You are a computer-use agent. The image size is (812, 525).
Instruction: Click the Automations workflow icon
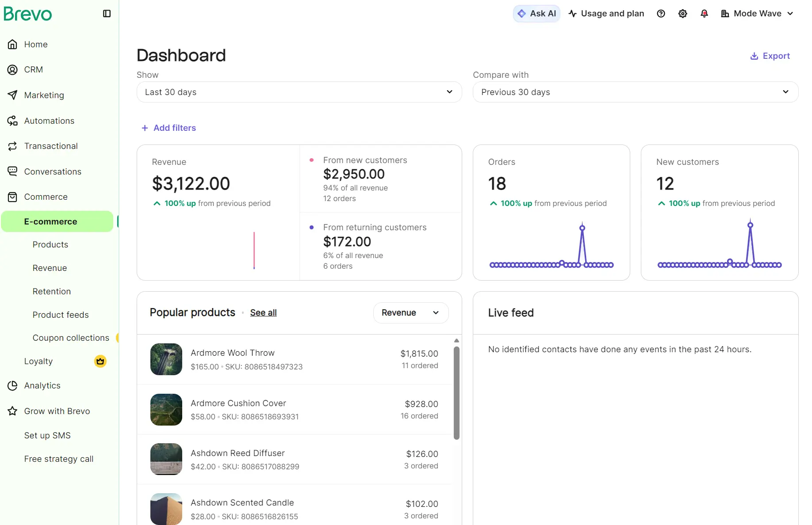[12, 121]
